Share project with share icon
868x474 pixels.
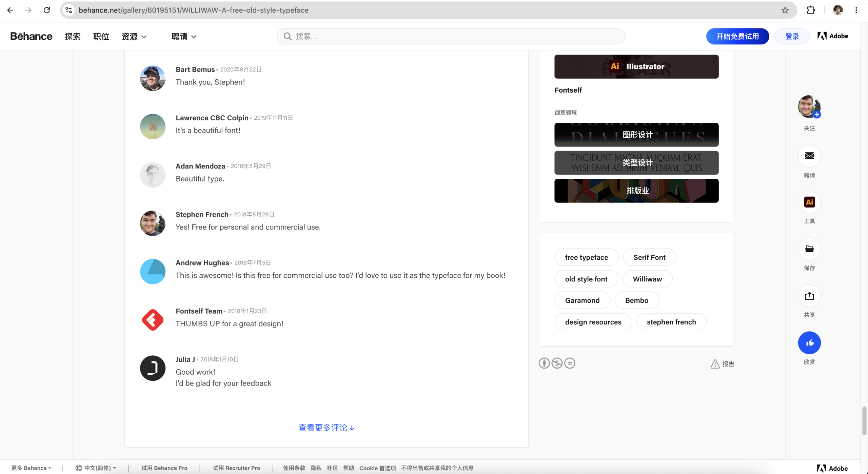[809, 296]
